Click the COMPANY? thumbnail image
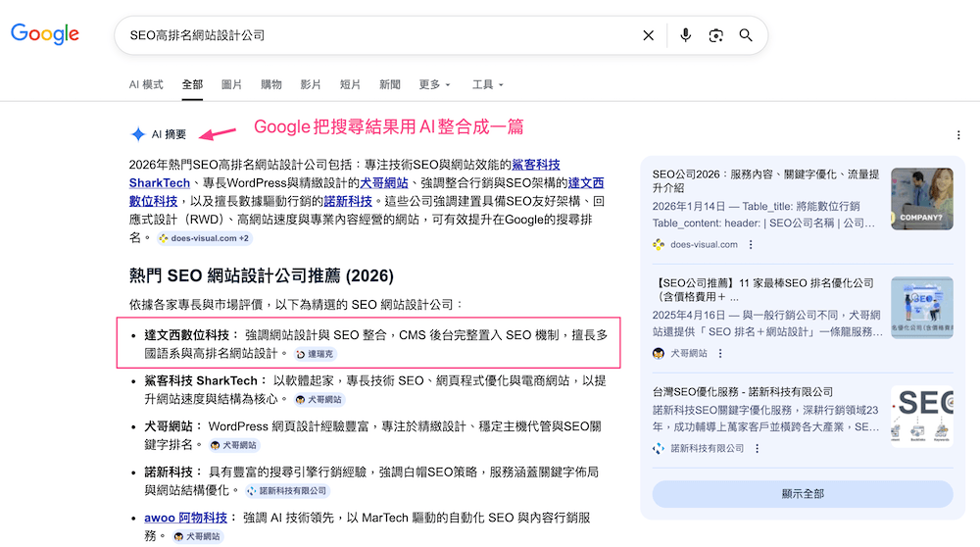Screen dimensions: 980x547 [922, 199]
